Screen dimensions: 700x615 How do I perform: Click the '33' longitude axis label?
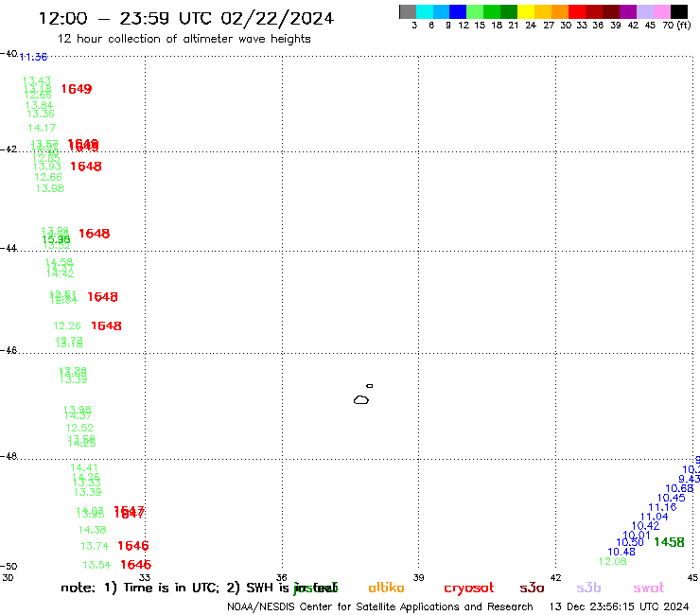pyautogui.click(x=145, y=577)
